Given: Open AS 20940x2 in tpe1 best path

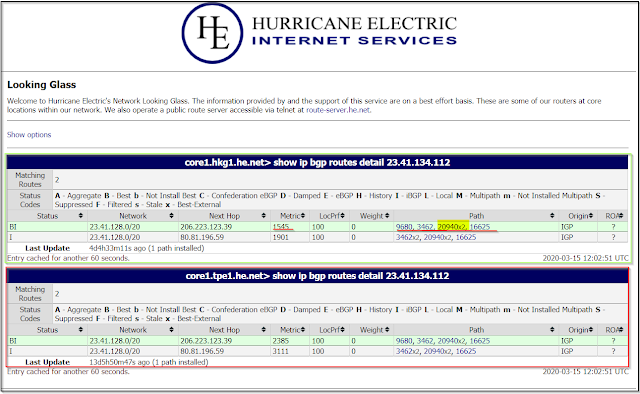Looking at the screenshot, I should click(451, 341).
